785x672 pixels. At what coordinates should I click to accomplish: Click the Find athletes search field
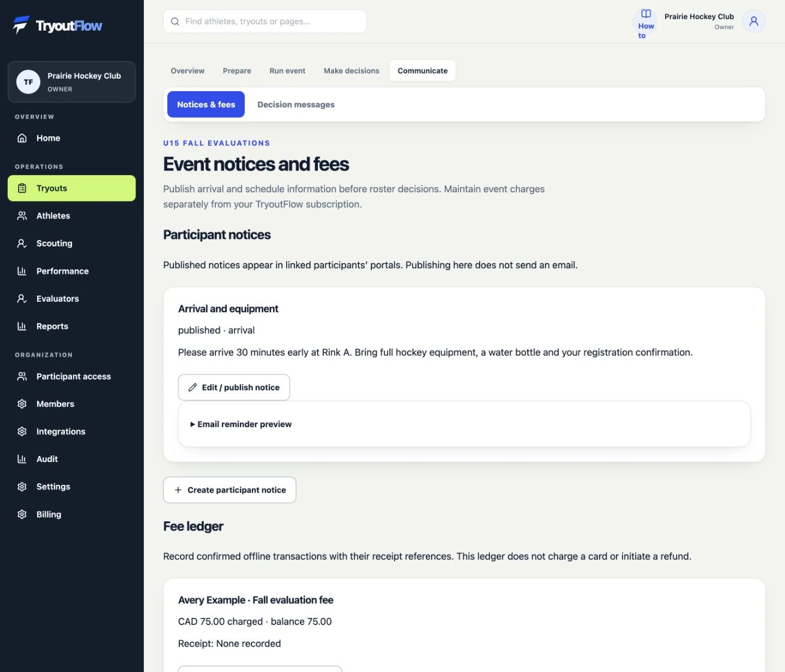click(265, 22)
